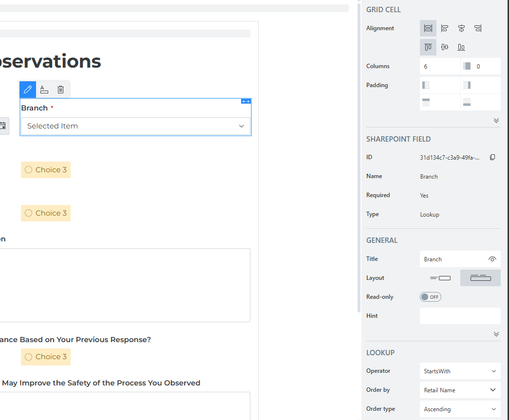Copy the SharePoint field ID
This screenshot has width=509, height=420.
click(x=492, y=157)
